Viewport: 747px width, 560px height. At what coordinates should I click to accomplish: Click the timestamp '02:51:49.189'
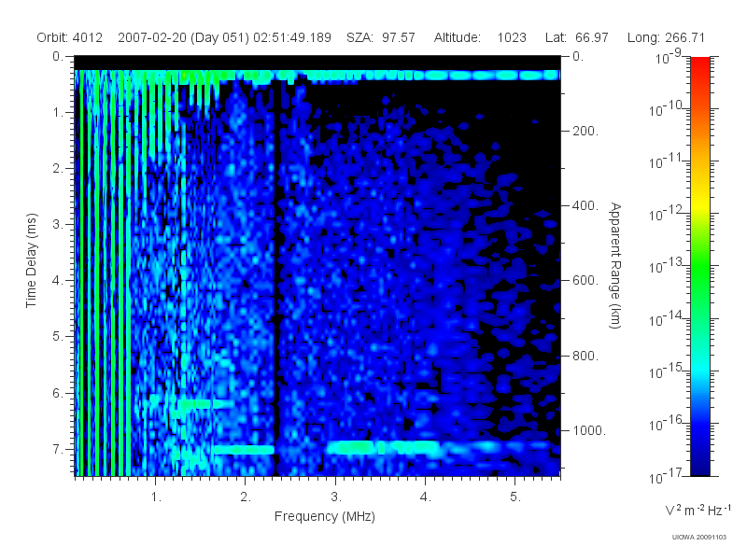(x=292, y=37)
